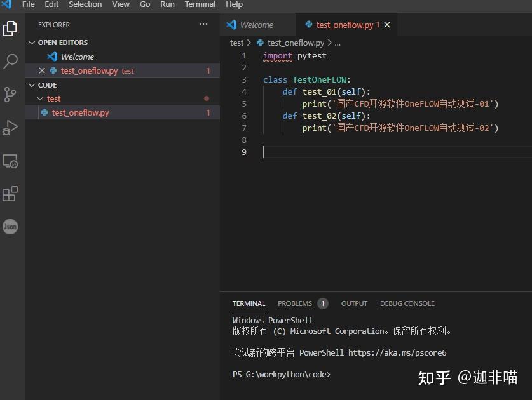The image size is (532, 400).
Task: Switch to the OUTPUT panel tab
Action: click(x=354, y=303)
